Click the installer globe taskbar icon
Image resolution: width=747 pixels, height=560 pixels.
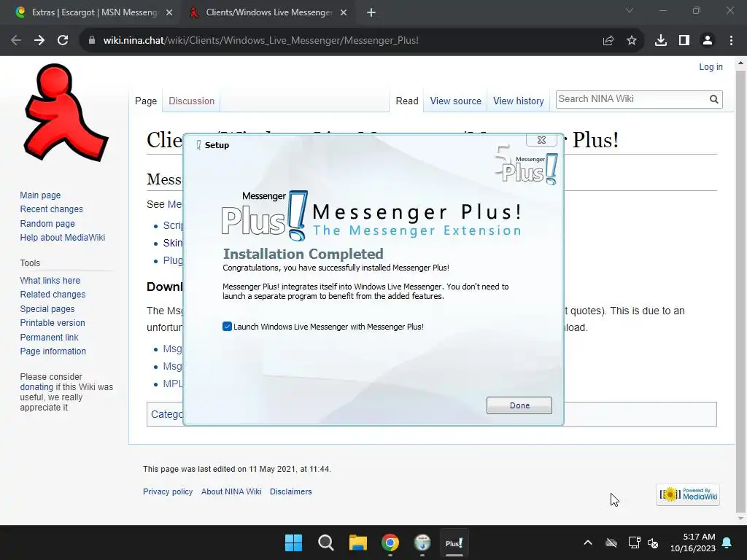click(x=422, y=542)
